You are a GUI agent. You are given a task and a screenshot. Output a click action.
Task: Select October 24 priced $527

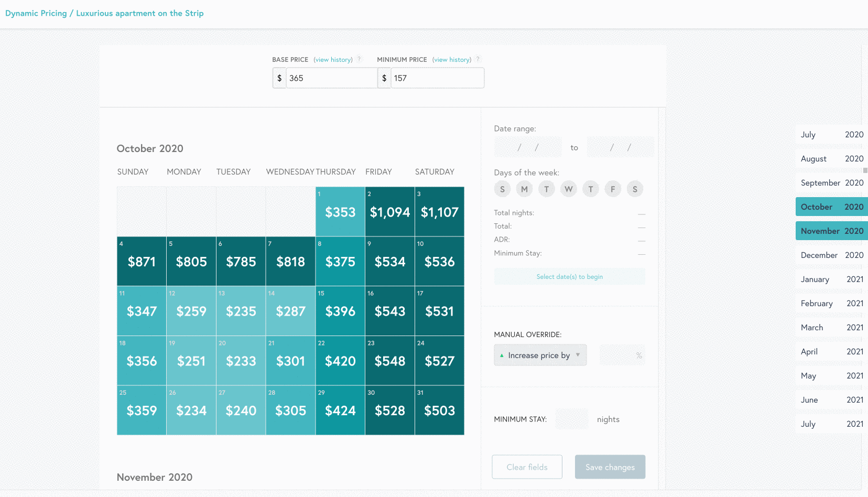click(440, 361)
